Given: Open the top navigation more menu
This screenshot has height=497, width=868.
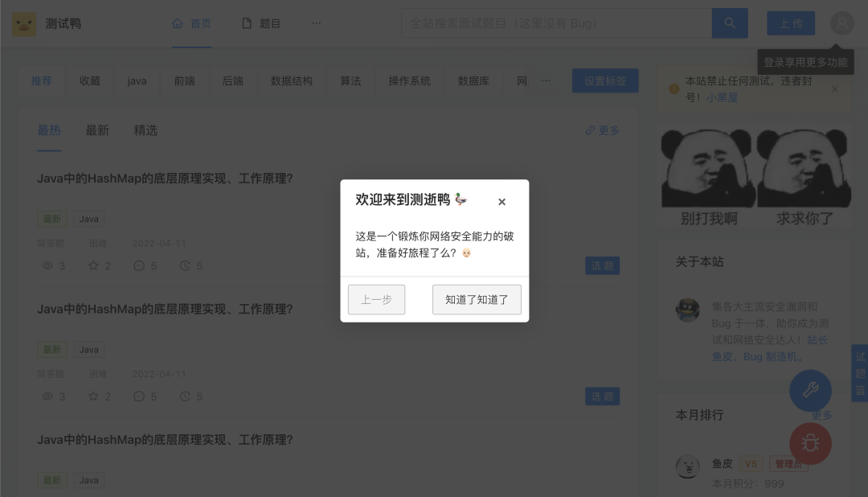Looking at the screenshot, I should coord(316,23).
